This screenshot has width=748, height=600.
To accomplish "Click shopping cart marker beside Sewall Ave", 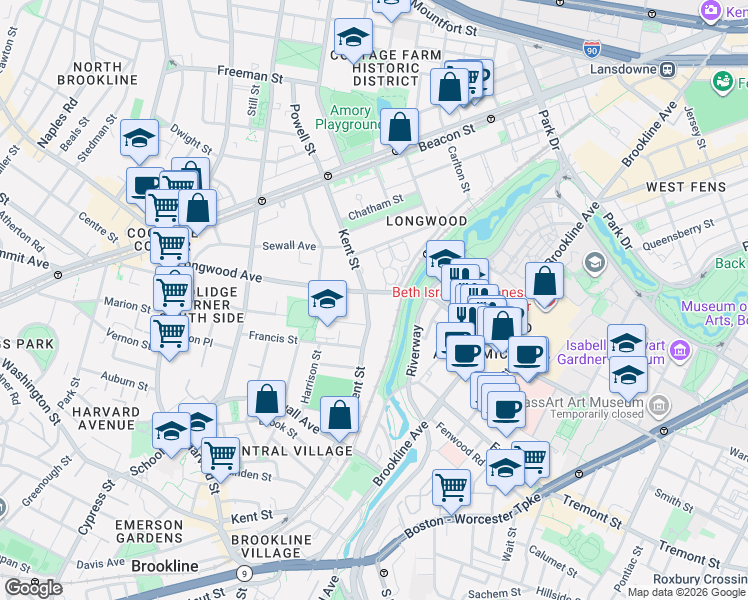I will pos(169,247).
